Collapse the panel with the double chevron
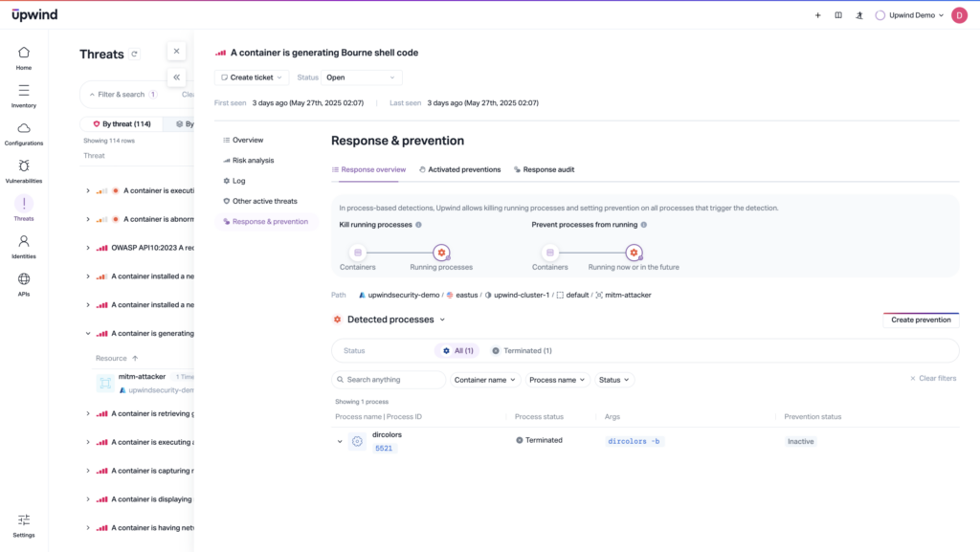The height and width of the screenshot is (552, 980). (x=176, y=77)
